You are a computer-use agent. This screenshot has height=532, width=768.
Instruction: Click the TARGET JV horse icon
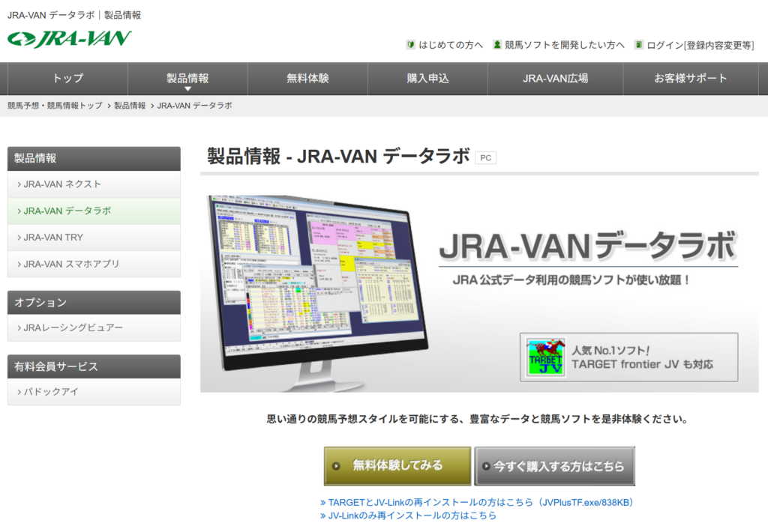pos(545,357)
